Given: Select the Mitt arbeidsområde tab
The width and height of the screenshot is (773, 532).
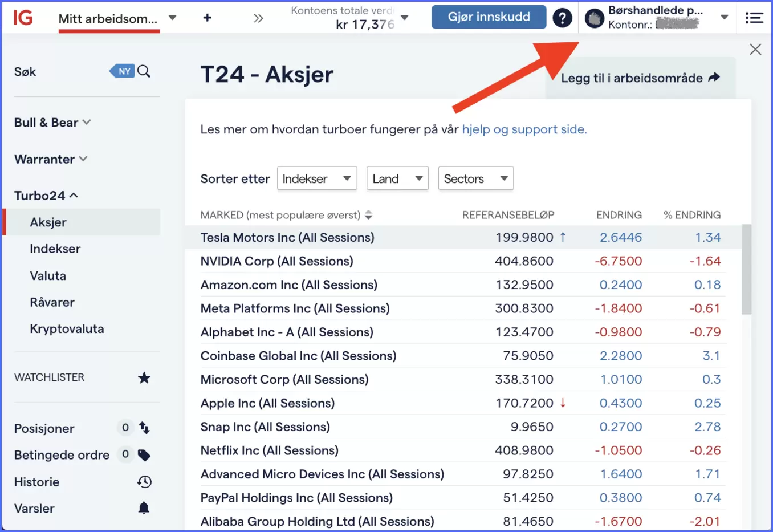Looking at the screenshot, I should pos(108,18).
